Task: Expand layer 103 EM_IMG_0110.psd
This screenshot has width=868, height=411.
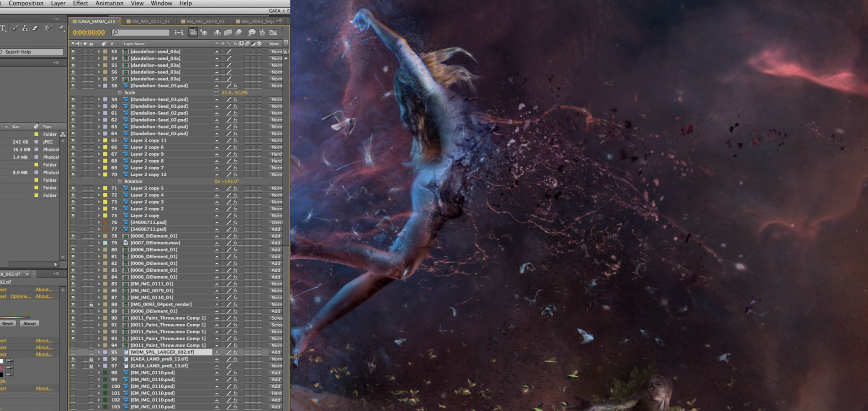Action: point(99,407)
